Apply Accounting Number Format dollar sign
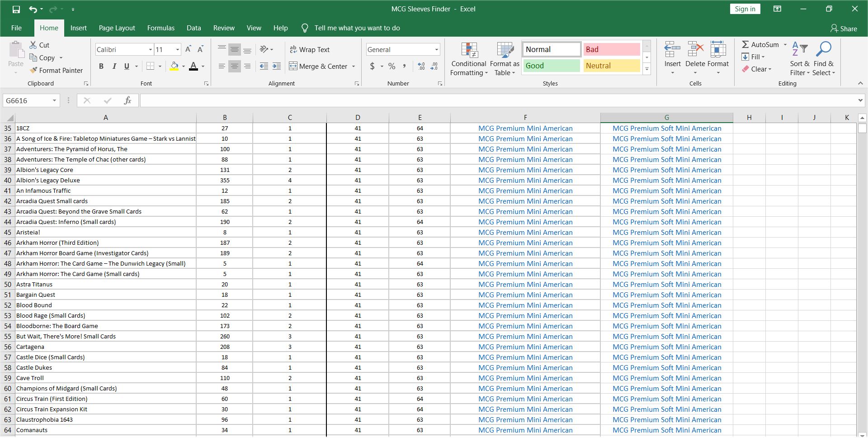This screenshot has width=868, height=438. pyautogui.click(x=372, y=66)
